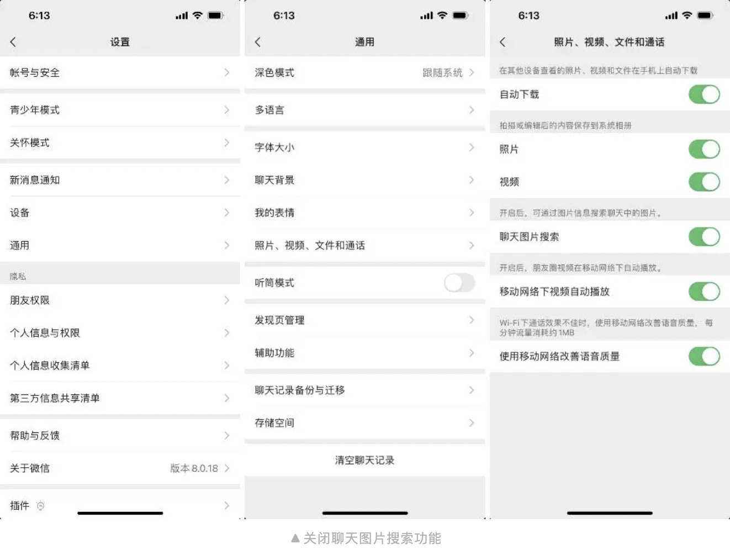The image size is (730, 560).
Task: Turn off 照片 save switch
Action: [704, 149]
